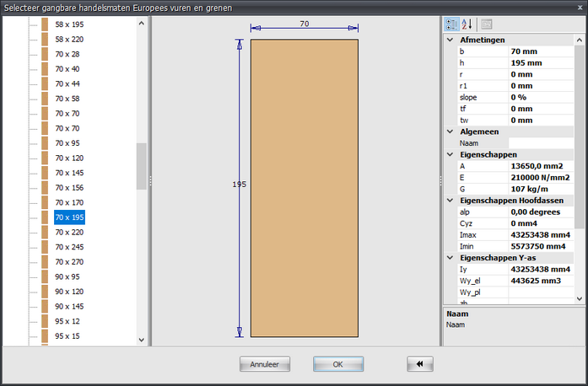This screenshot has width=588, height=386.
Task: Select the 70 x 270 profile
Action: coord(69,262)
